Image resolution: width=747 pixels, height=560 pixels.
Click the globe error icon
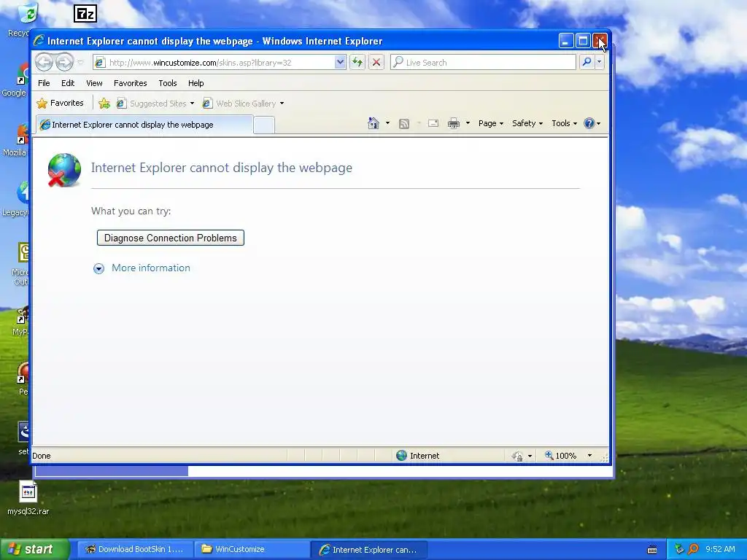64,170
